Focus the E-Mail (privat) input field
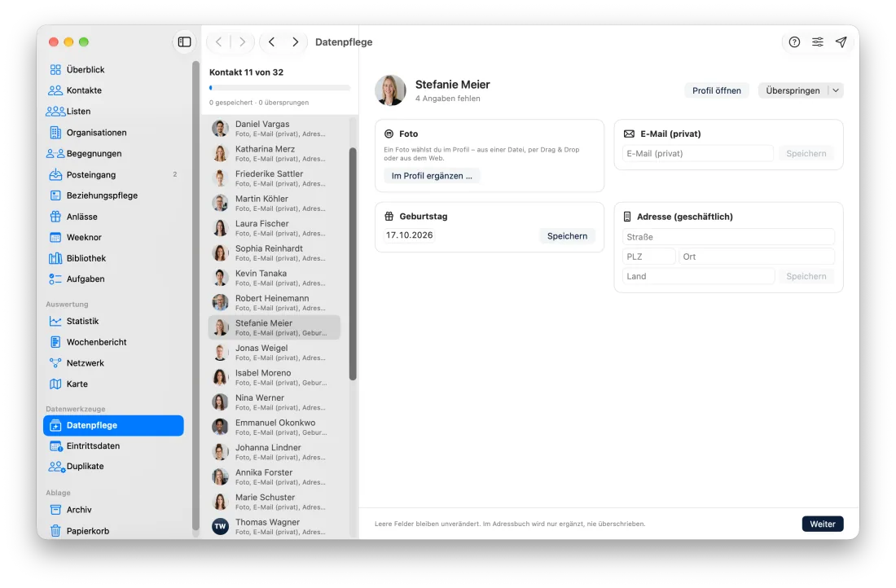Image resolution: width=896 pixels, height=588 pixels. tap(698, 153)
